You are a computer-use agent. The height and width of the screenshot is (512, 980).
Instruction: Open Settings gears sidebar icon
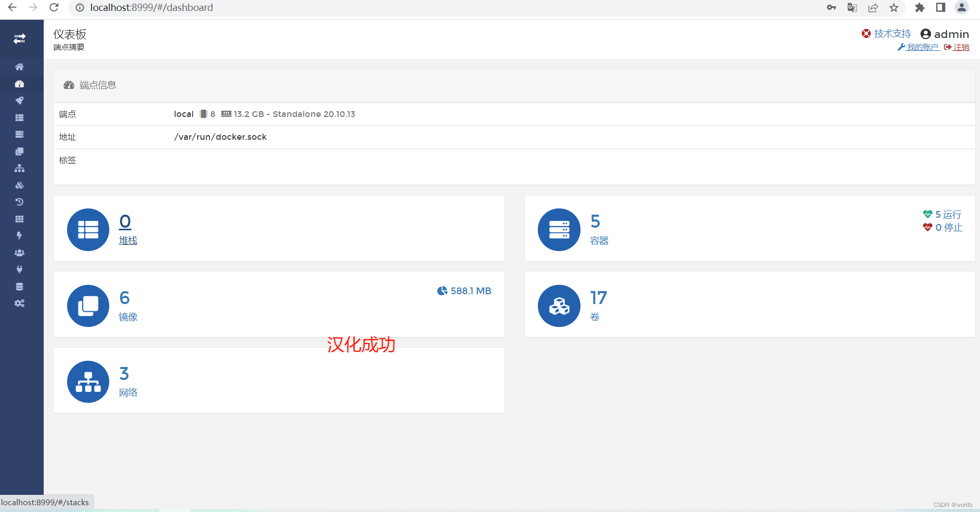click(19, 303)
